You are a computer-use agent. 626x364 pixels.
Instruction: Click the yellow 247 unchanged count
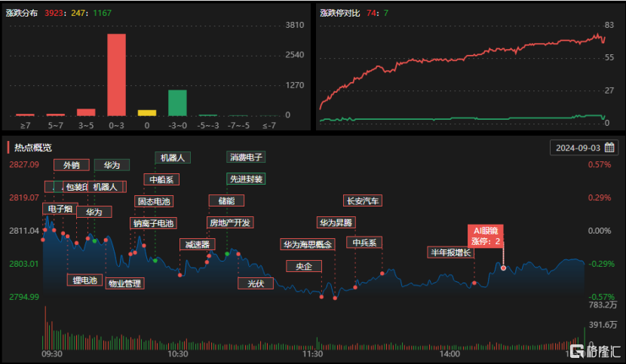point(78,13)
